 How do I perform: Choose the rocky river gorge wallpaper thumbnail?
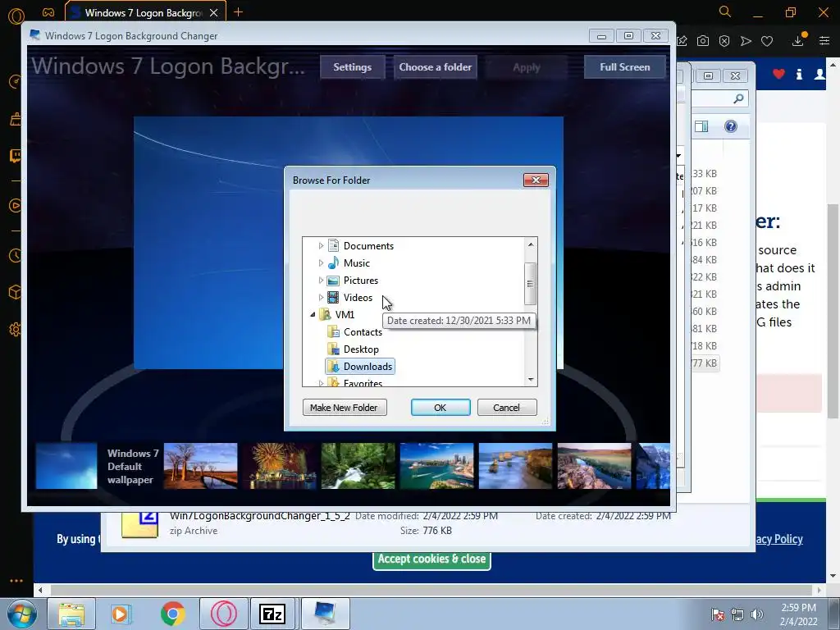pos(594,466)
